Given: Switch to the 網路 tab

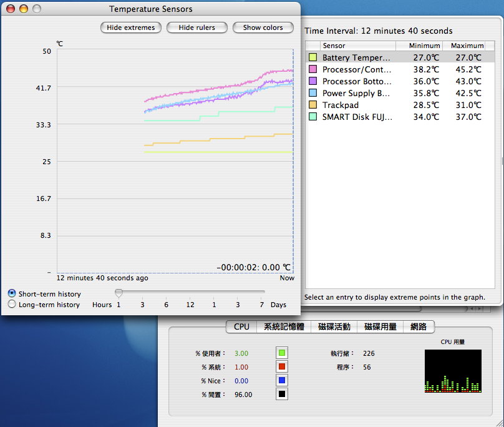Looking at the screenshot, I should [419, 327].
